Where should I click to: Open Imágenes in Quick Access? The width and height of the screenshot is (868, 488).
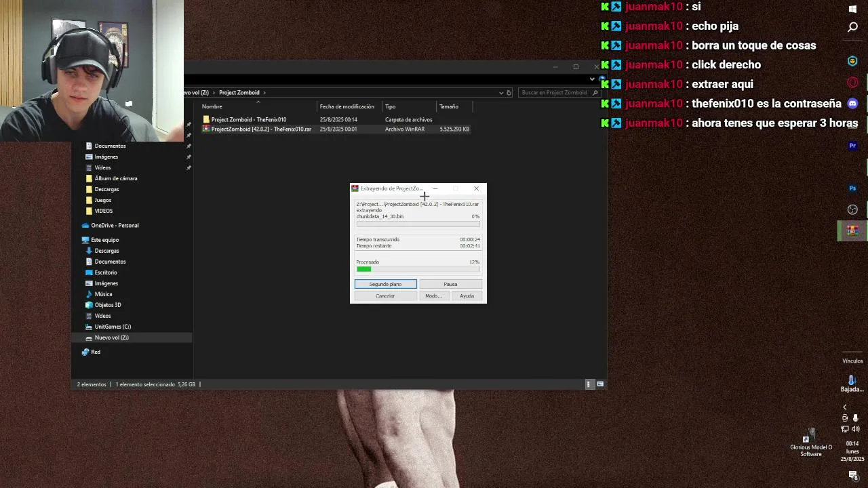pyautogui.click(x=106, y=157)
